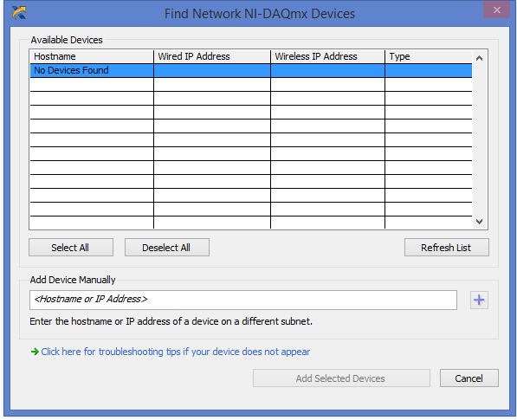Click the Type column header
This screenshot has width=517, height=420.
429,56
